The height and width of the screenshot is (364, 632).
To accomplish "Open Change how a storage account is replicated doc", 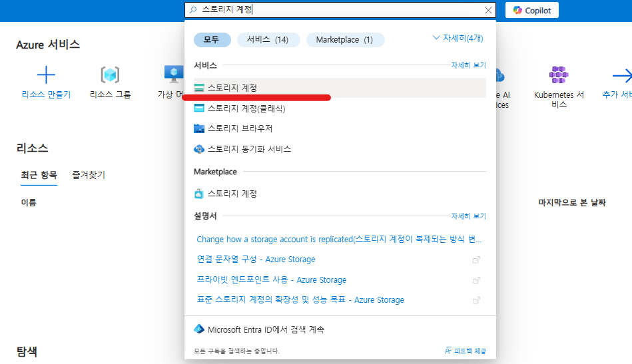I will coord(339,239).
